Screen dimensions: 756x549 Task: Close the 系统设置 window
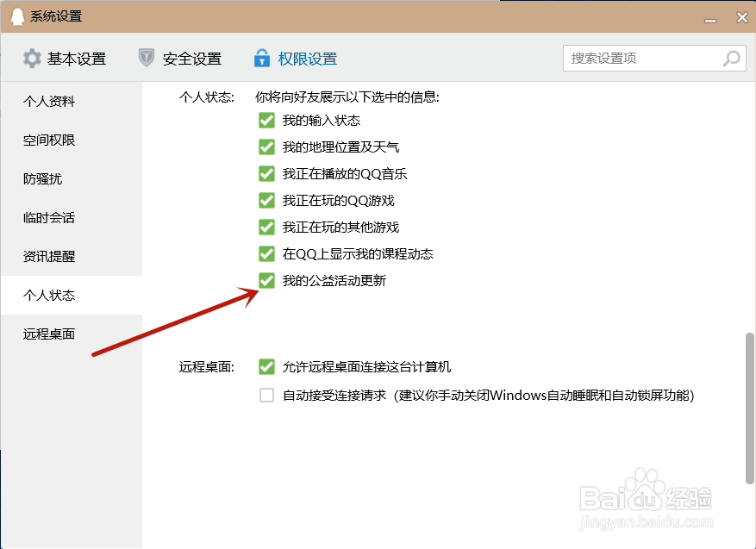coord(742,17)
